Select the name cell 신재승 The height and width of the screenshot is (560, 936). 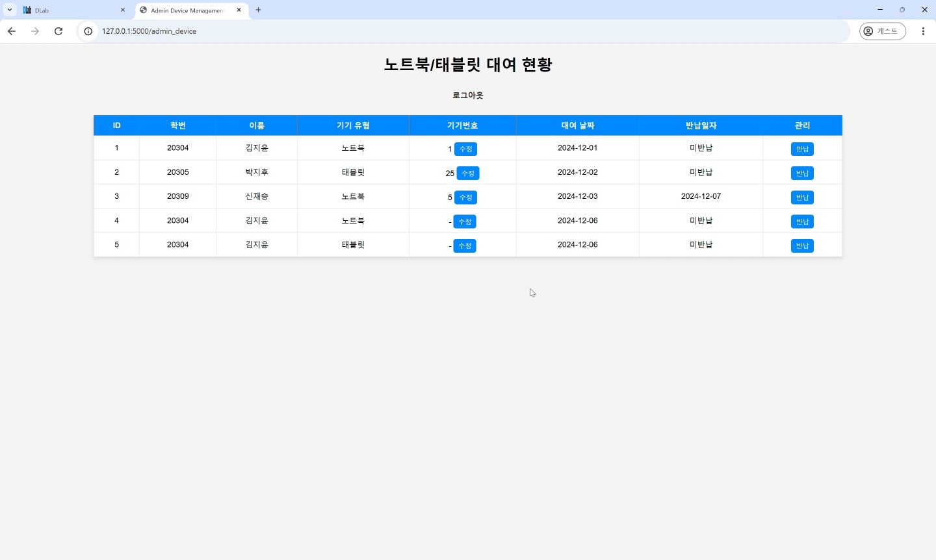257,196
